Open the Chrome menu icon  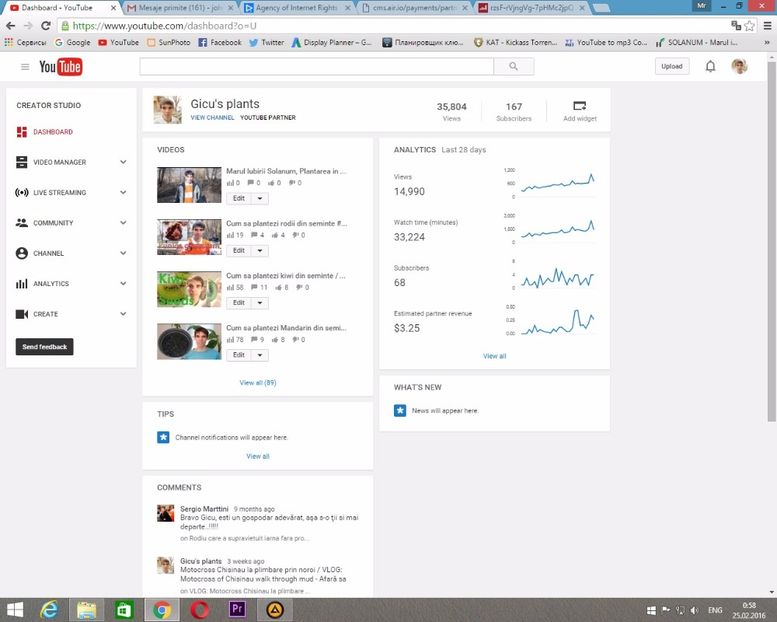767,26
